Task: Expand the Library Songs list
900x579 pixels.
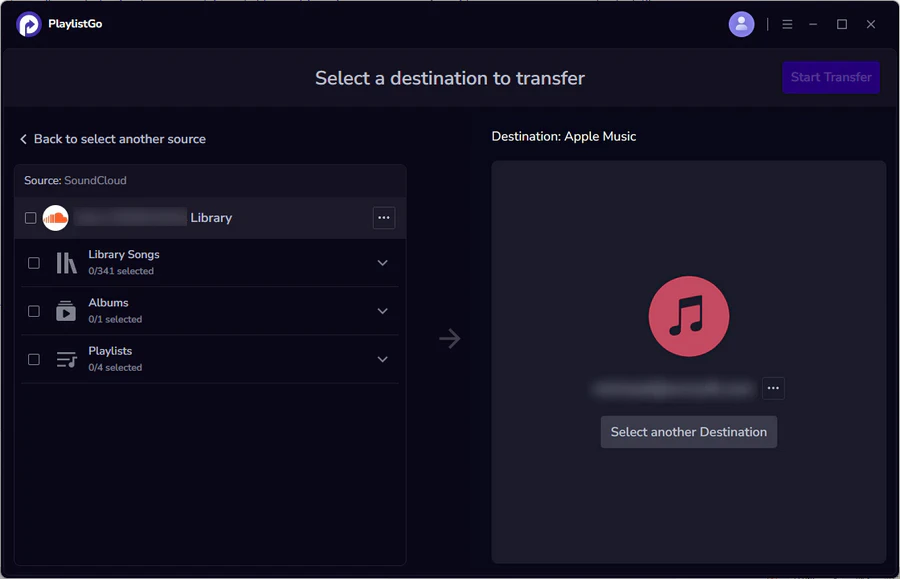Action: click(x=382, y=263)
